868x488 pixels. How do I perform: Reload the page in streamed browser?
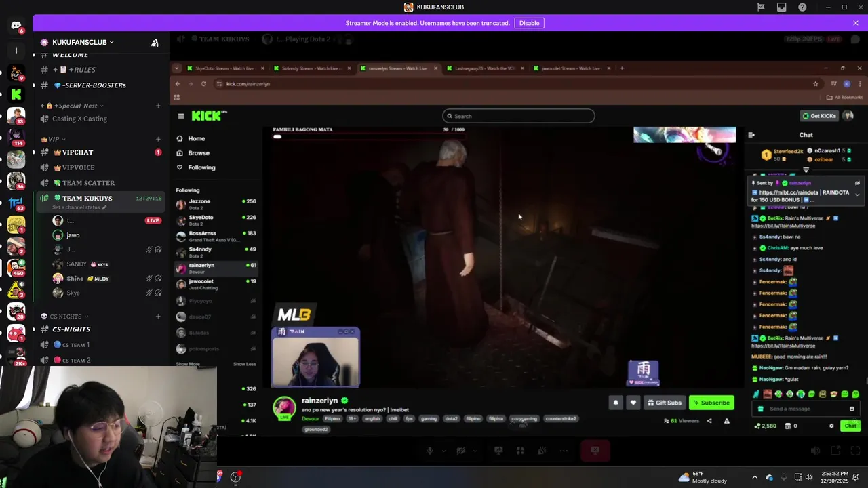203,84
